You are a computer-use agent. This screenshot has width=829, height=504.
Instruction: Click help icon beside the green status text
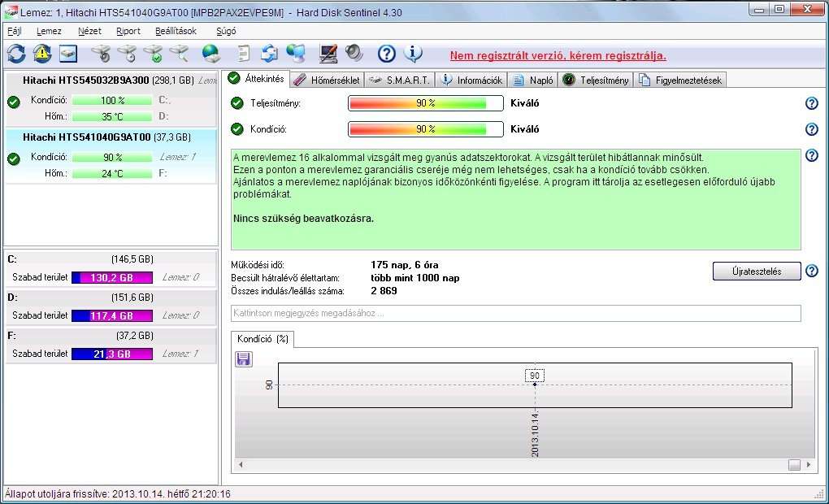(x=812, y=155)
